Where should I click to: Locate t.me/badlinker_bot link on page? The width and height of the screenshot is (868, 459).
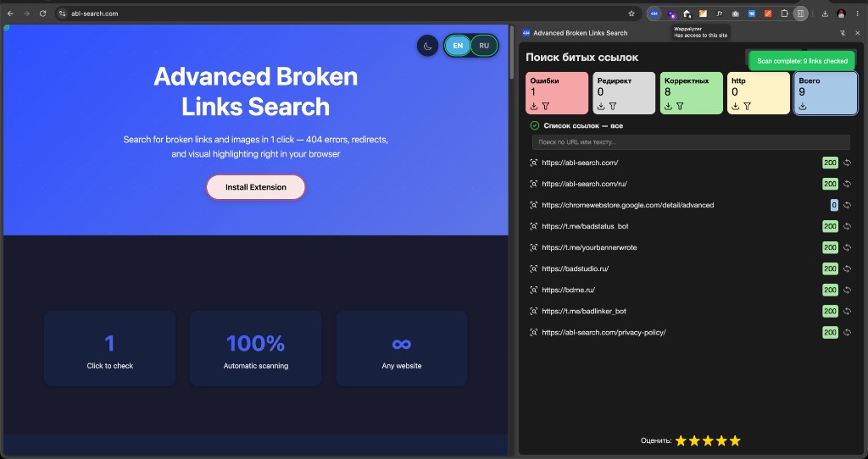coord(534,312)
